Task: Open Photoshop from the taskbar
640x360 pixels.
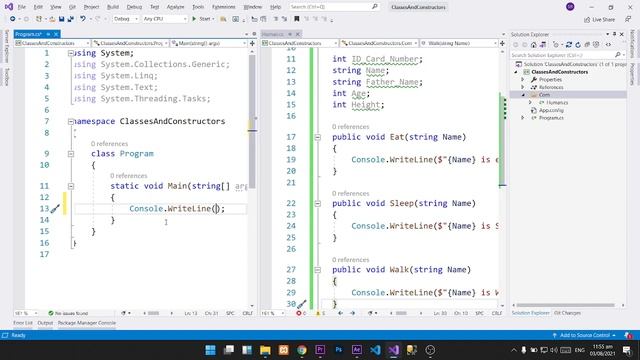Action: pos(338,350)
